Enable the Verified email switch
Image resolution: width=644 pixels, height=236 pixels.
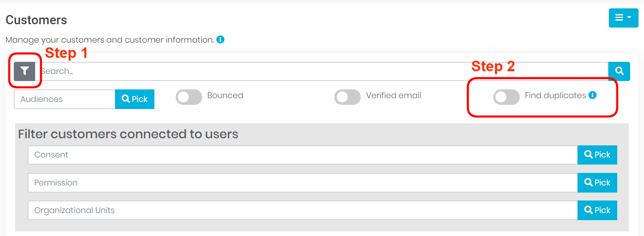(x=347, y=97)
